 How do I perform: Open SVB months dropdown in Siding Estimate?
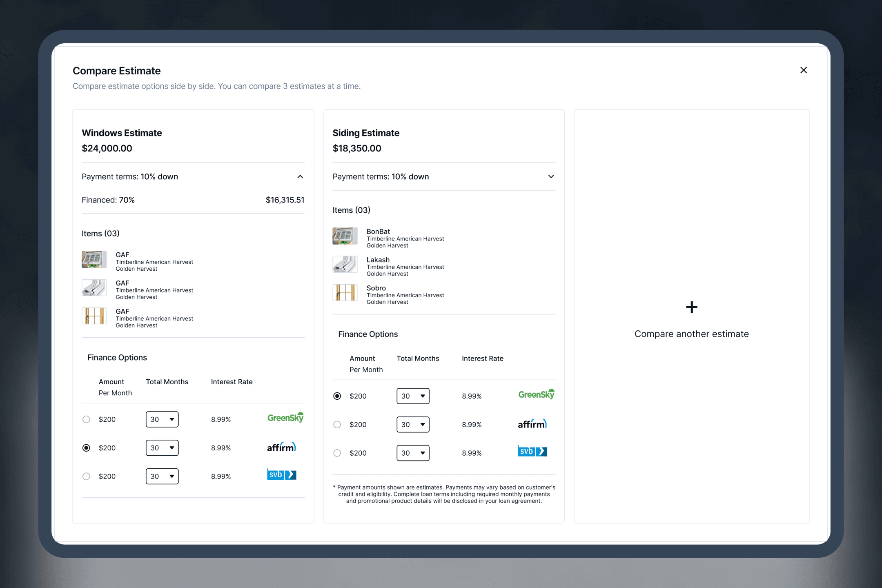413,453
